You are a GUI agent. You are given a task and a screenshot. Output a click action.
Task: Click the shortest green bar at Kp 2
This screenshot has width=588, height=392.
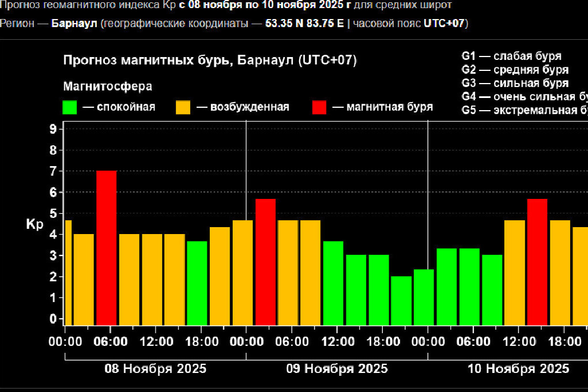coord(401,301)
